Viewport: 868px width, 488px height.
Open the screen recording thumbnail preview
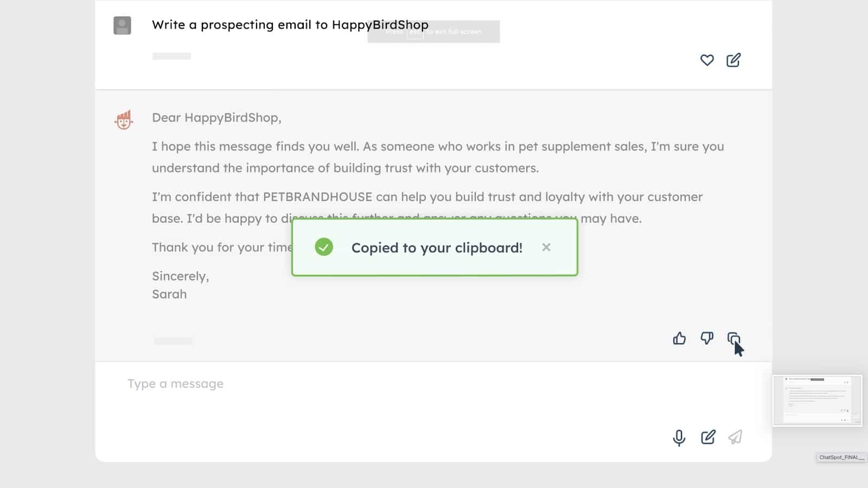point(817,401)
